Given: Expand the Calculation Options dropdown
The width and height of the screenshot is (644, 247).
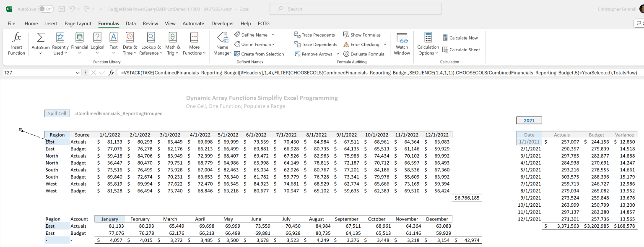Looking at the screenshot, I should click(428, 43).
